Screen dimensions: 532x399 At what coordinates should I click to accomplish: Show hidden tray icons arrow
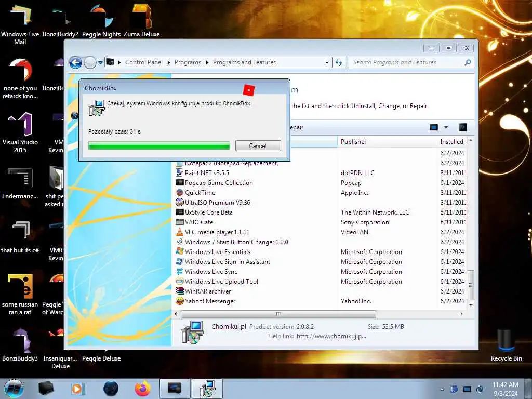(x=442, y=389)
